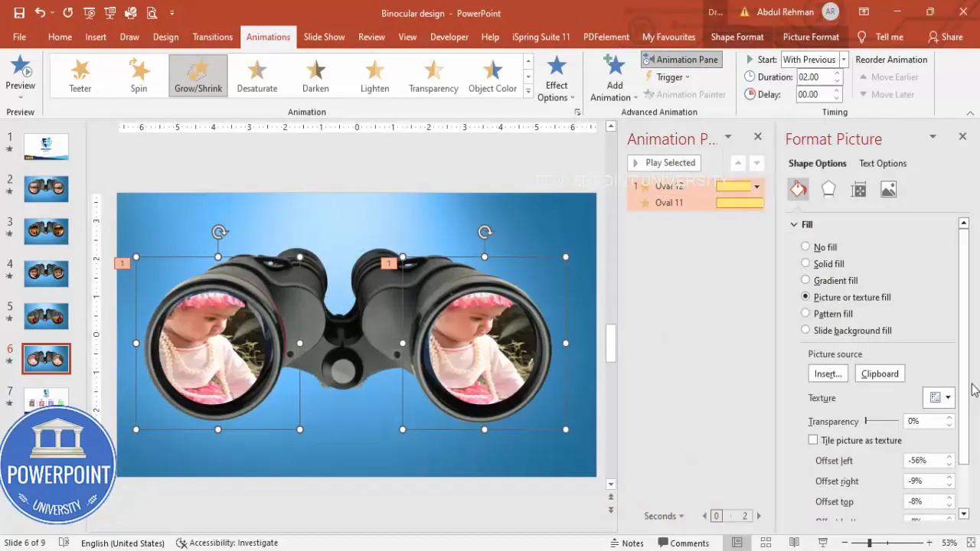
Task: Switch to Reading view icon
Action: click(x=794, y=543)
